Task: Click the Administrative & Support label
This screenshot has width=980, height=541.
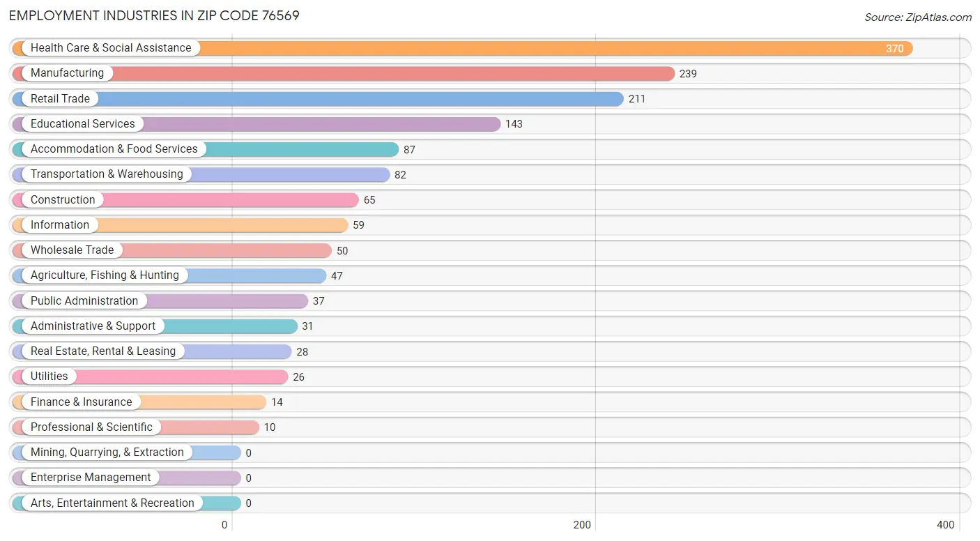Action: pos(93,326)
